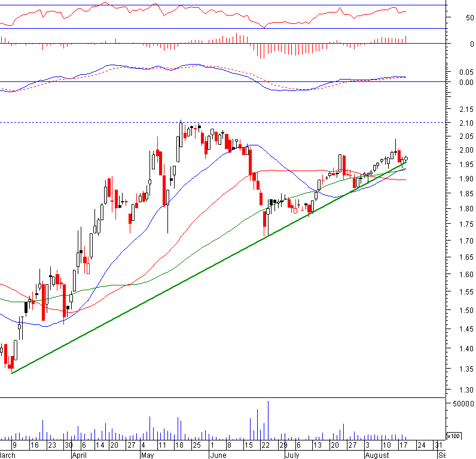
Task: Click the 1.90 price axis label
Action: (466, 178)
